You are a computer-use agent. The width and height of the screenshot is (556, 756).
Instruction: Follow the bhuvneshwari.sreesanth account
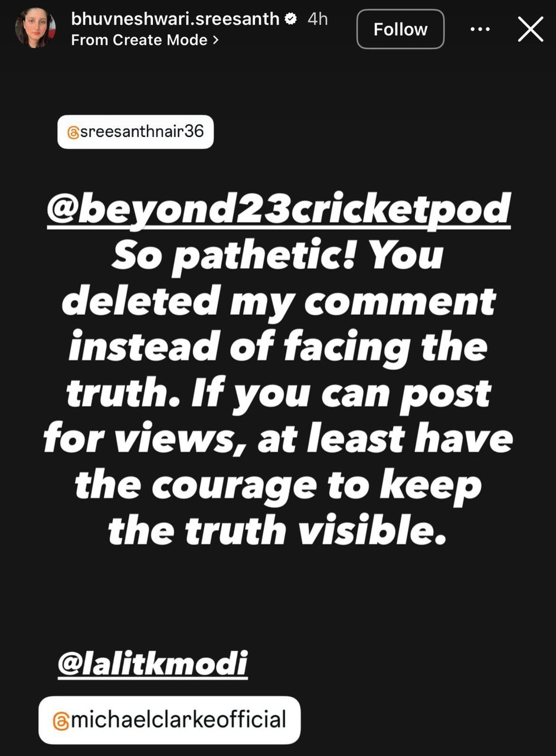400,29
